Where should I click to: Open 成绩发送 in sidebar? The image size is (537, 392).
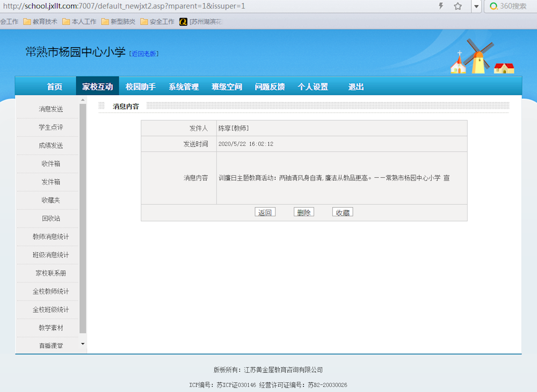tap(50, 146)
